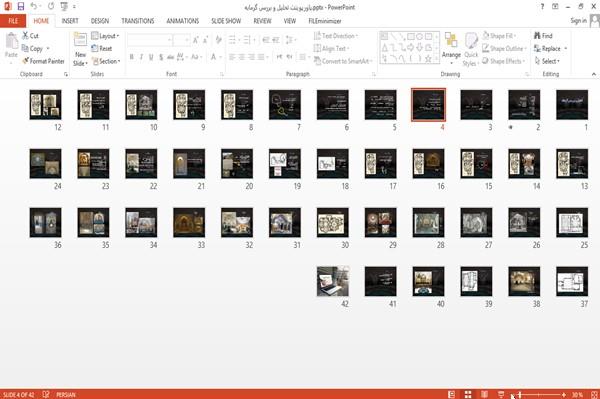Image resolution: width=600 pixels, height=399 pixels.
Task: Collapse the ribbon with the caret
Action: (593, 74)
